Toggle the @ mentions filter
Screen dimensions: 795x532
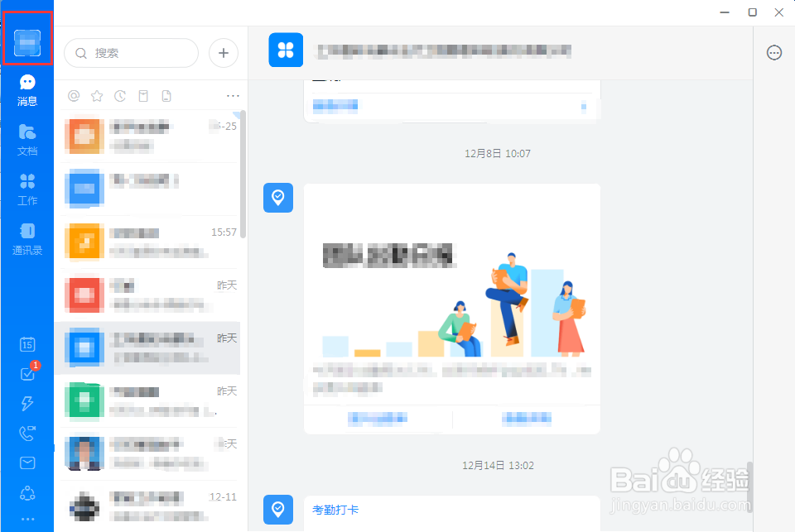tap(73, 95)
